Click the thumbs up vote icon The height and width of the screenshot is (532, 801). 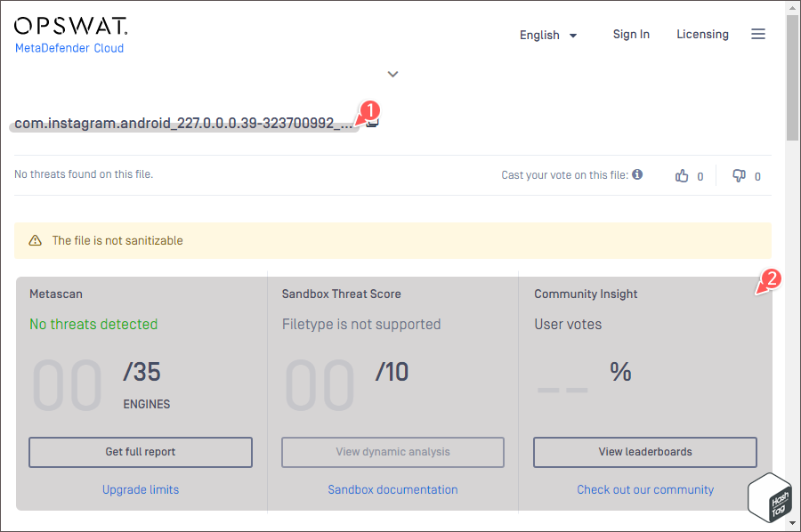pos(682,175)
